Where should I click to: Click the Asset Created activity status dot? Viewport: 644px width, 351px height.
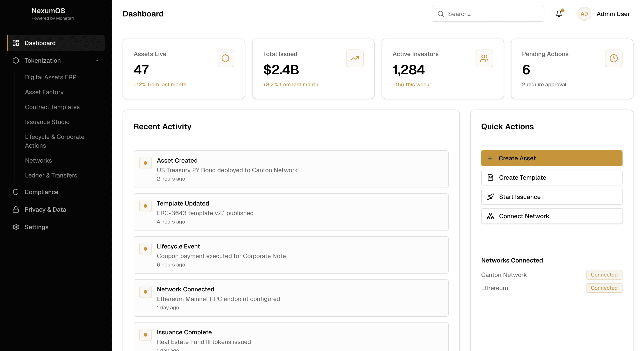[x=145, y=163]
